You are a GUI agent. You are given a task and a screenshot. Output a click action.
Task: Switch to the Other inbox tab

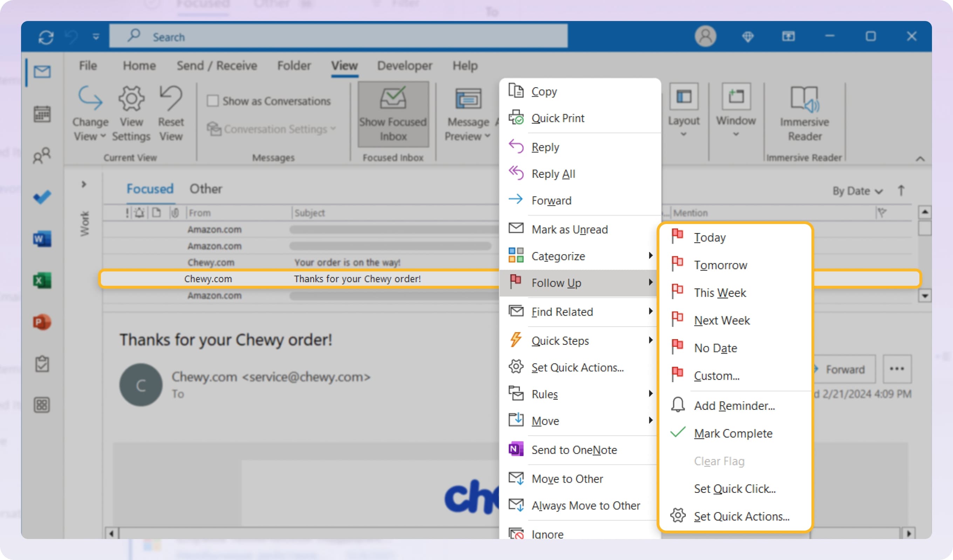pos(206,189)
